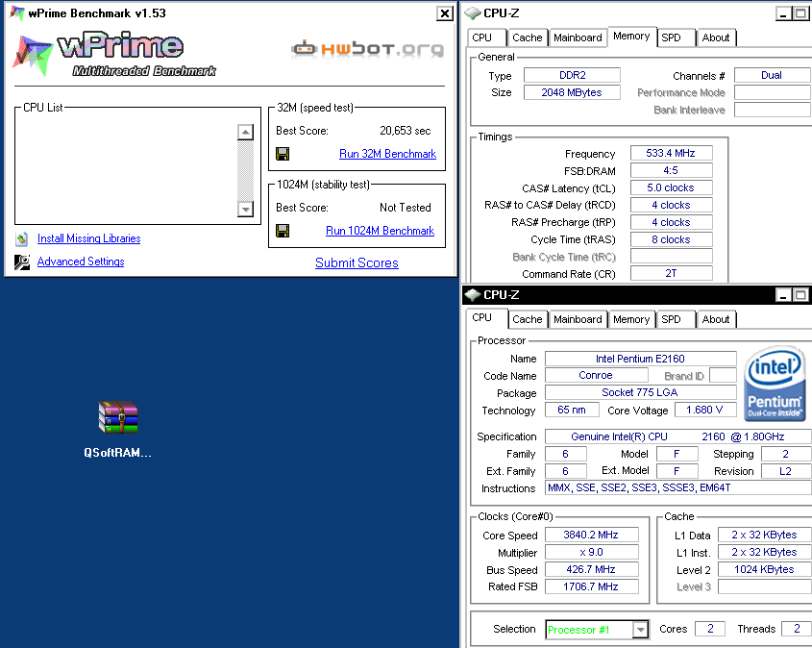Click the save floppy icon for the 1024M score
Viewport: 812px width, 648px height.
(283, 231)
